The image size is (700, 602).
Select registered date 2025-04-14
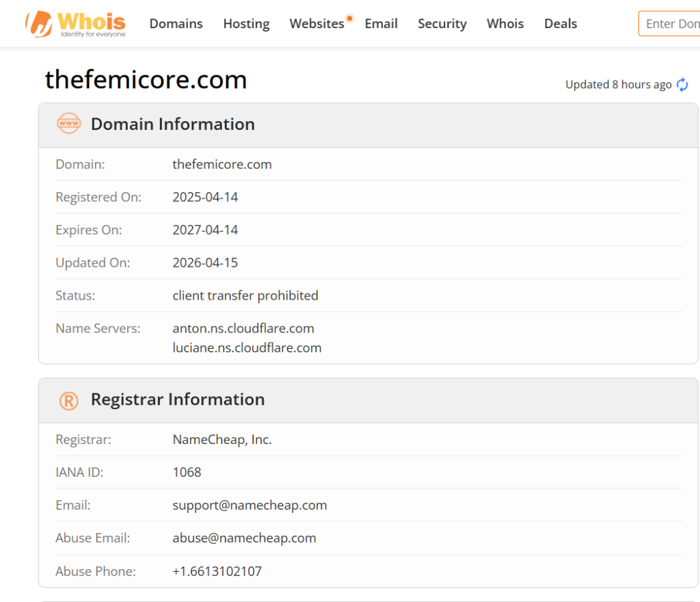(205, 197)
